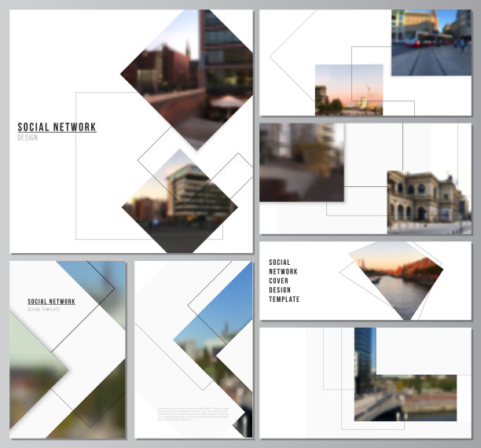This screenshot has width=481, height=448.
Task: Click SOCIAL NETWORK heading in bottom-left template
Action: 52,302
